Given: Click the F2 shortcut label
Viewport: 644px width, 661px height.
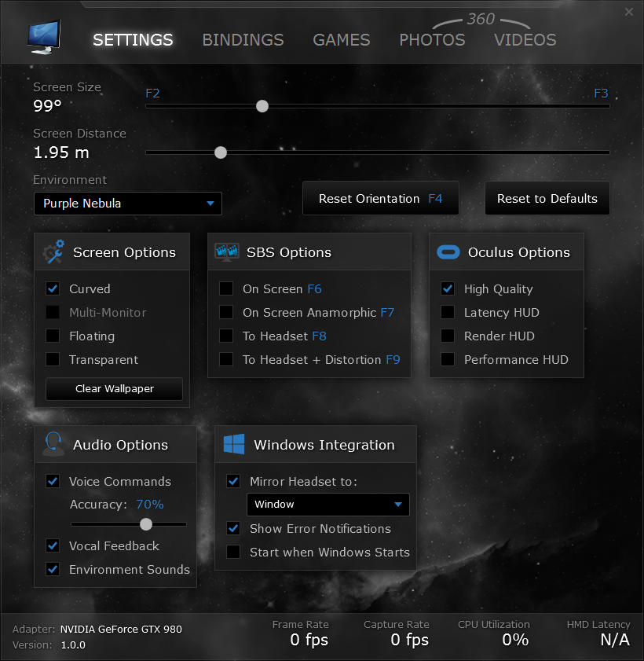Looking at the screenshot, I should [x=152, y=94].
